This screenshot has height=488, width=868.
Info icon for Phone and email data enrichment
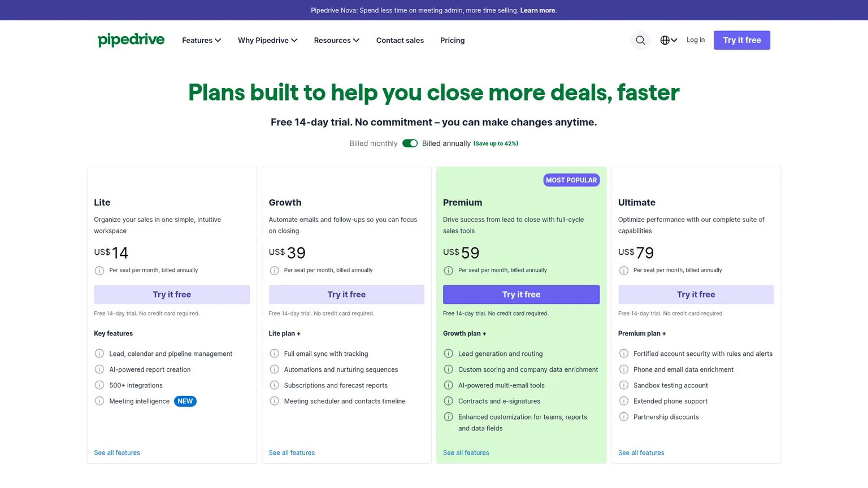click(x=624, y=369)
